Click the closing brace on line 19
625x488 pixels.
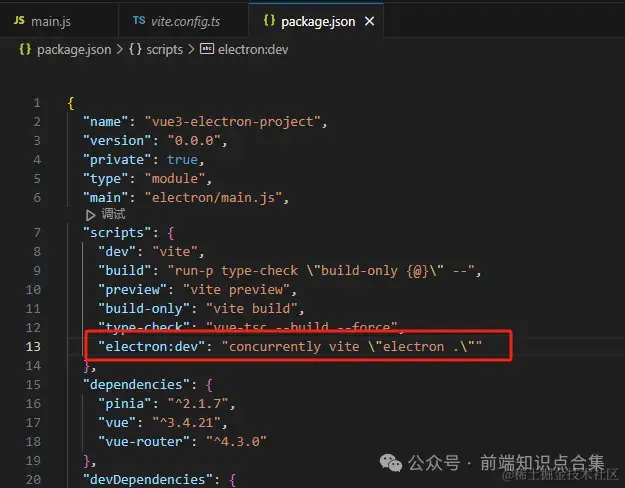pyautogui.click(x=87, y=460)
